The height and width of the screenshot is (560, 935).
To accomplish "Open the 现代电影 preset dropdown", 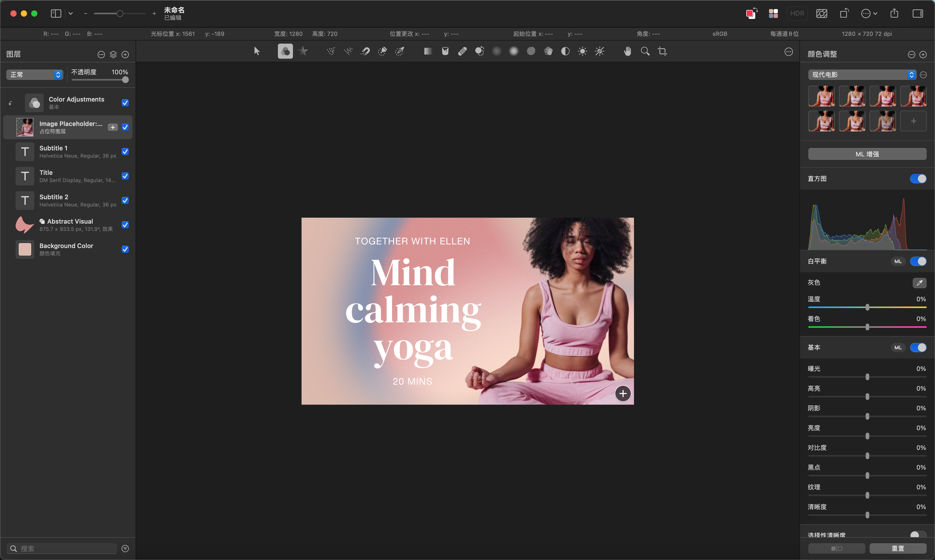I will pos(862,75).
